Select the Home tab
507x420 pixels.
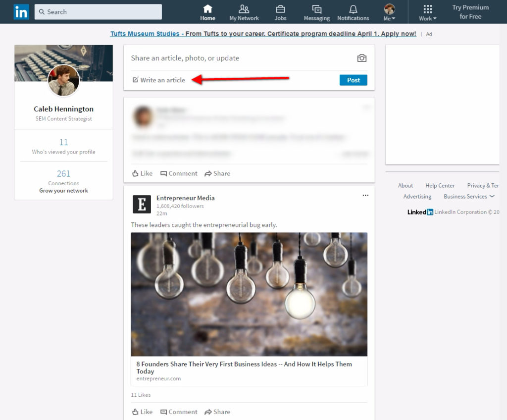[207, 9]
